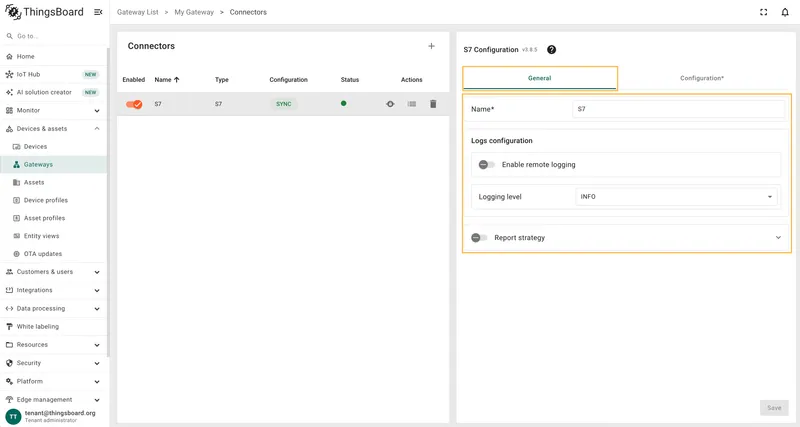Screen dimensions: 800x427
Task: Click the ThingsBoard logo
Action: tap(44, 12)
